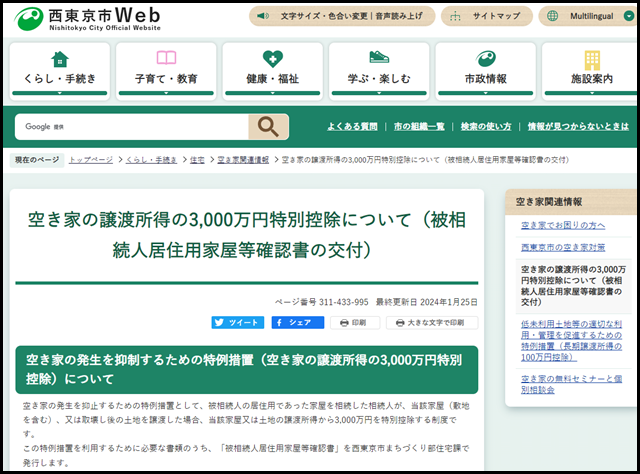This screenshot has height=474, width=640.
Task: Click 文字サイズ・色合い変更 button
Action: (x=342, y=16)
